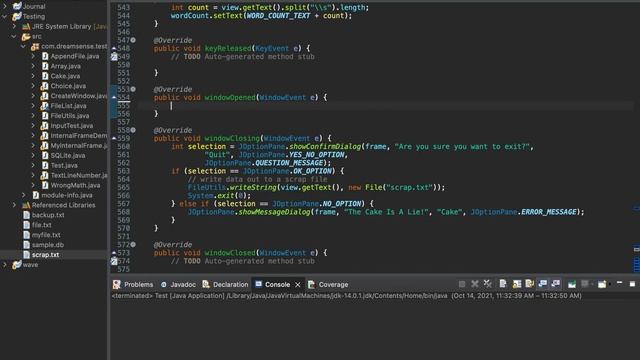Click the TODO task marker at line 574
Image resolution: width=640 pixels, height=360 pixels.
[x=114, y=261]
